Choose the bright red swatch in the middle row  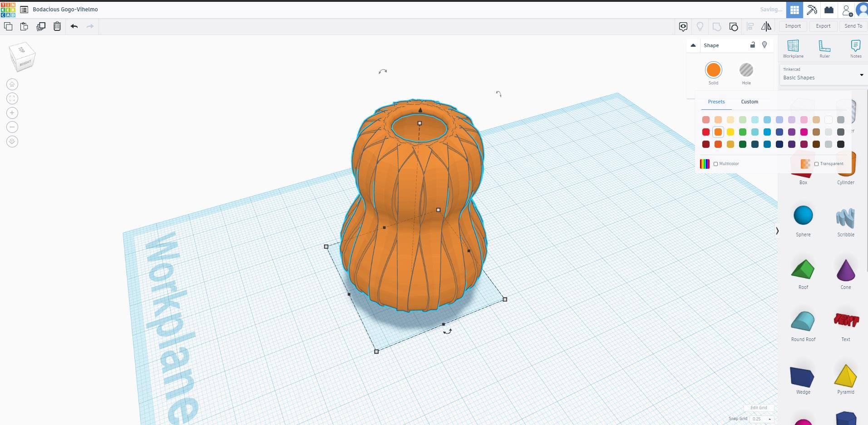coord(706,132)
